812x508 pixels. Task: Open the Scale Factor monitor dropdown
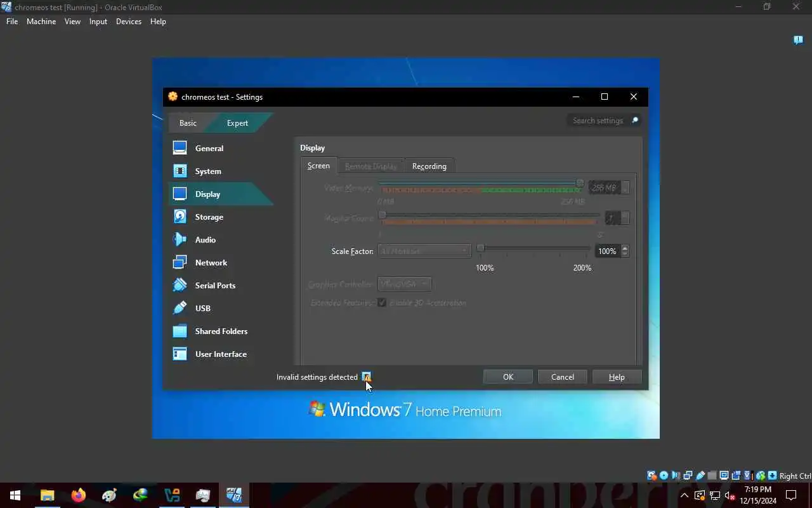tap(424, 251)
